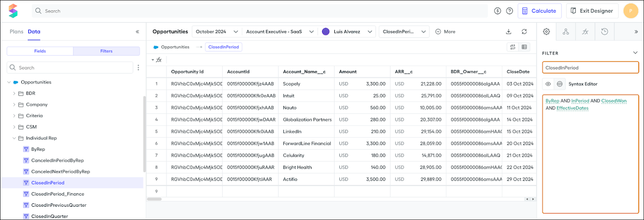This screenshot has height=220, width=644.
Task: Click the Salesforce Opportunities breadcrumb icon
Action: 156,47
